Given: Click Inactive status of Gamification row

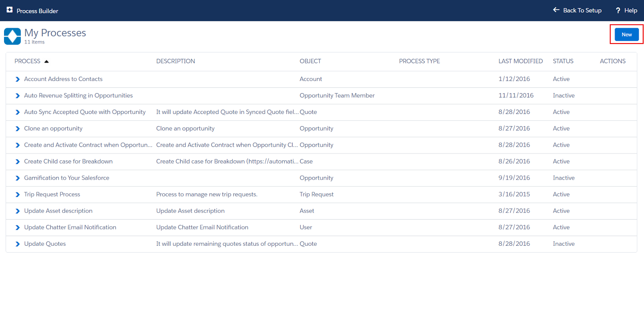Looking at the screenshot, I should pyautogui.click(x=563, y=178).
